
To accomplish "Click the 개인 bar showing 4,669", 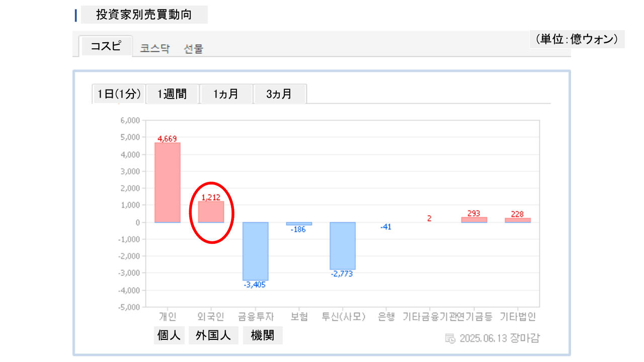I will (x=168, y=183).
